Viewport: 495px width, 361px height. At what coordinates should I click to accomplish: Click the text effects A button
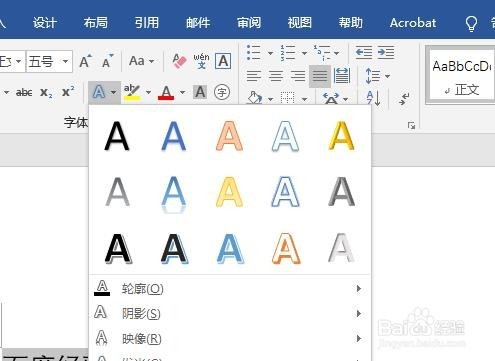coord(99,92)
